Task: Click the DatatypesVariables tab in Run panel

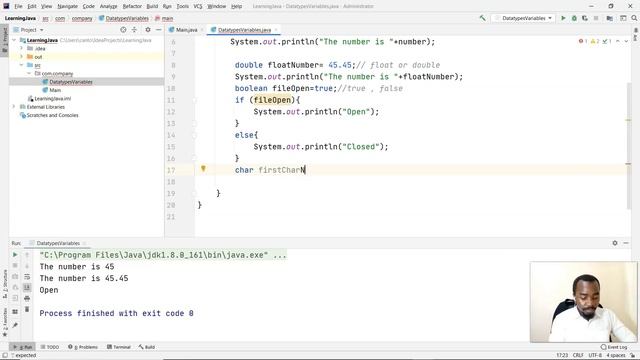Action: tap(58, 243)
